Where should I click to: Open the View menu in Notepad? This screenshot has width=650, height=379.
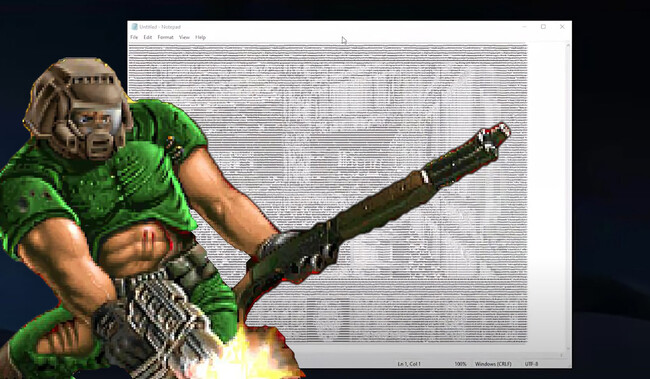(184, 37)
